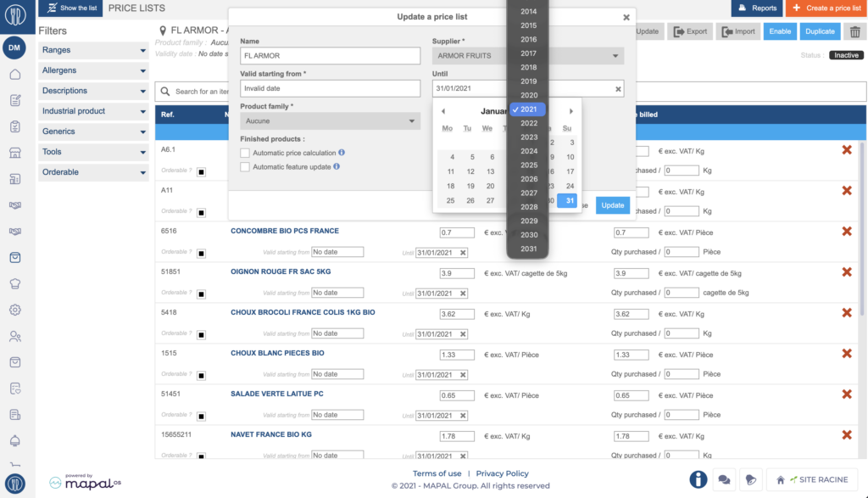Expand the Generics filter
The height and width of the screenshot is (498, 868).
coord(93,131)
